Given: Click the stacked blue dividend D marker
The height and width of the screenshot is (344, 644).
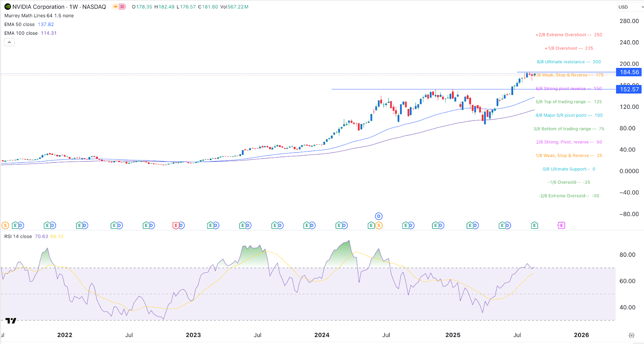Looking at the screenshot, I should pyautogui.click(x=379, y=216).
